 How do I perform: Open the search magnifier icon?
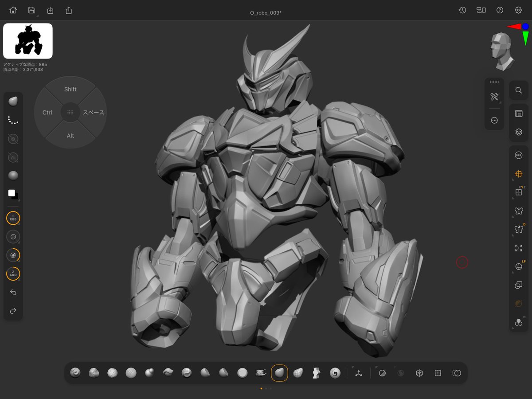coord(519,90)
